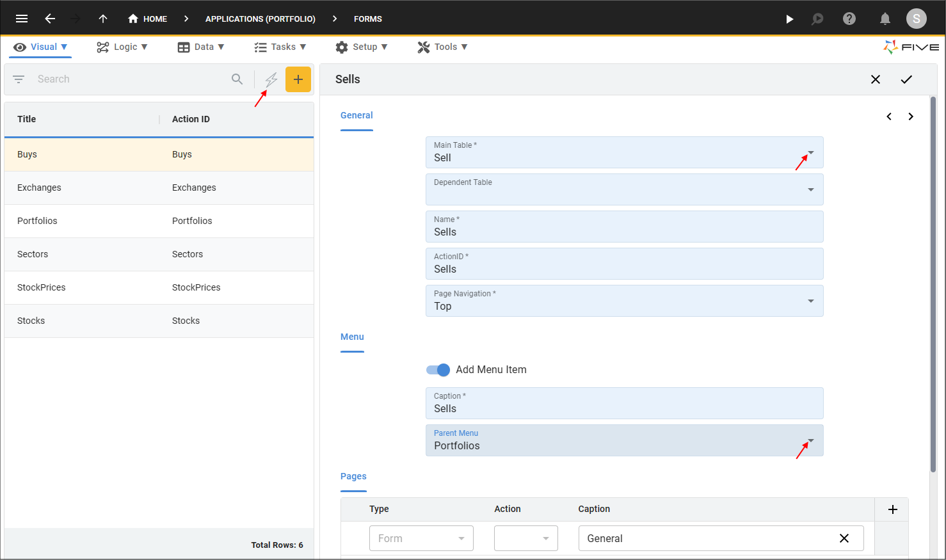Open the help question mark icon
Screen dimensions: 946x560
(849, 19)
